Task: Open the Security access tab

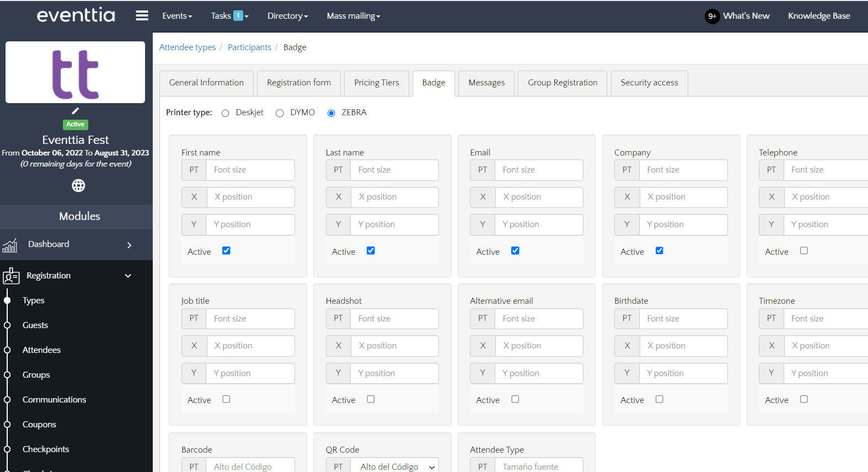Action: [649, 83]
